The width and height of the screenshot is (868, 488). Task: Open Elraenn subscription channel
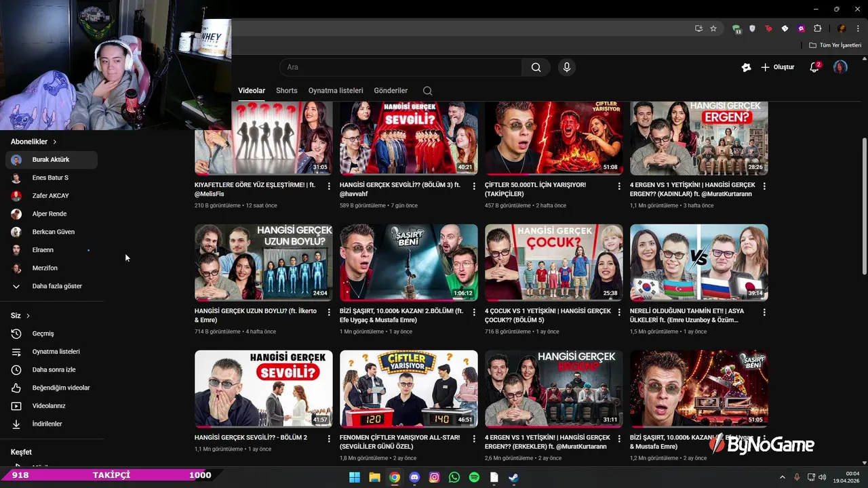coord(52,250)
